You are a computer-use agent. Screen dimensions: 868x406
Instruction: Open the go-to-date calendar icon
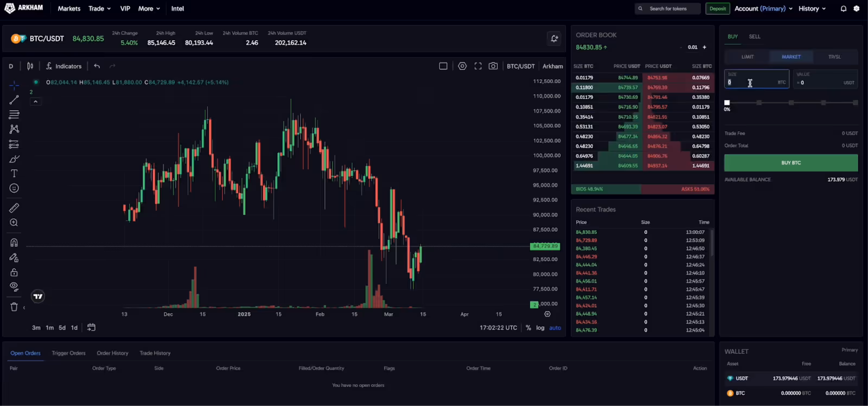pyautogui.click(x=91, y=327)
